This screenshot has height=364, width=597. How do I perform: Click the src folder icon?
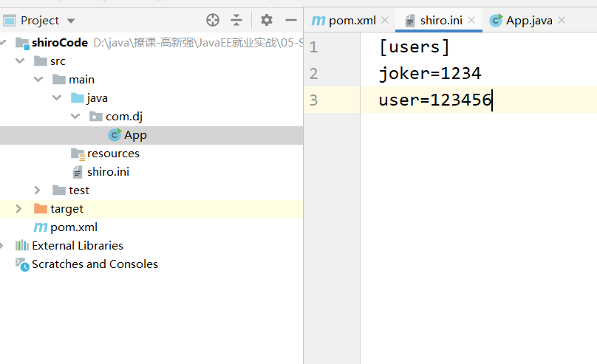click(41, 61)
